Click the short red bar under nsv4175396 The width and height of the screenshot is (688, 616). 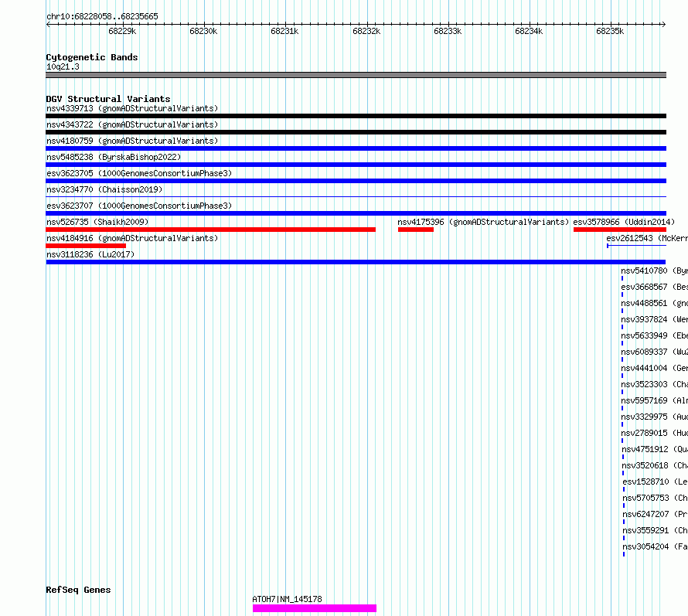point(416,230)
